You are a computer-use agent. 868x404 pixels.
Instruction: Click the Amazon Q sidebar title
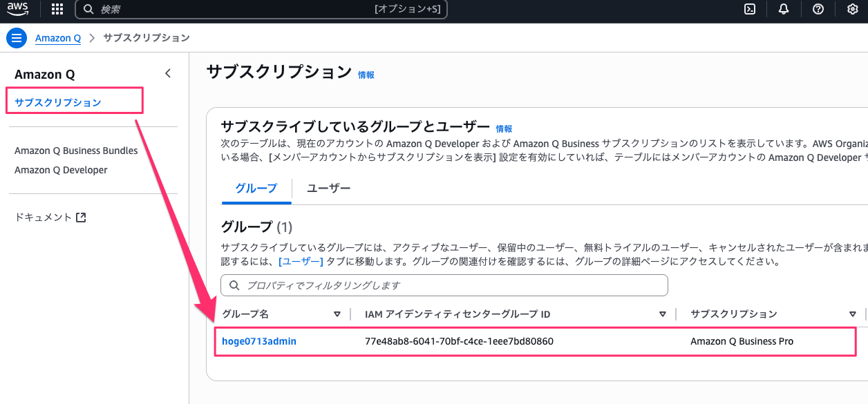(45, 75)
